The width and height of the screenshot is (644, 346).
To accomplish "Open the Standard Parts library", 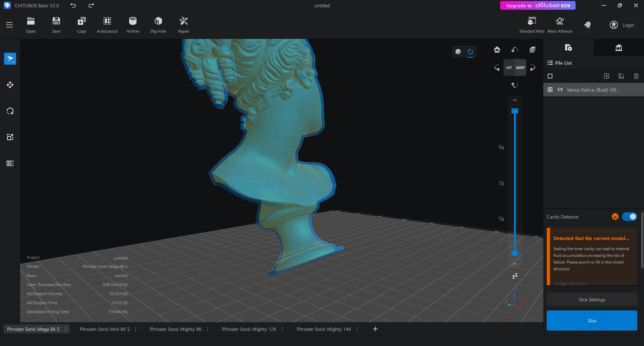I will tap(531, 24).
